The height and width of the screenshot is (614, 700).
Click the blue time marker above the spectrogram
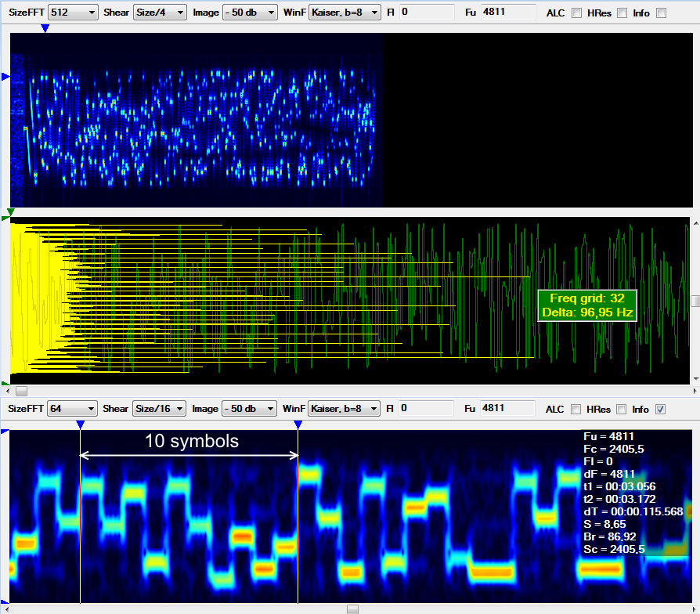pos(45,28)
